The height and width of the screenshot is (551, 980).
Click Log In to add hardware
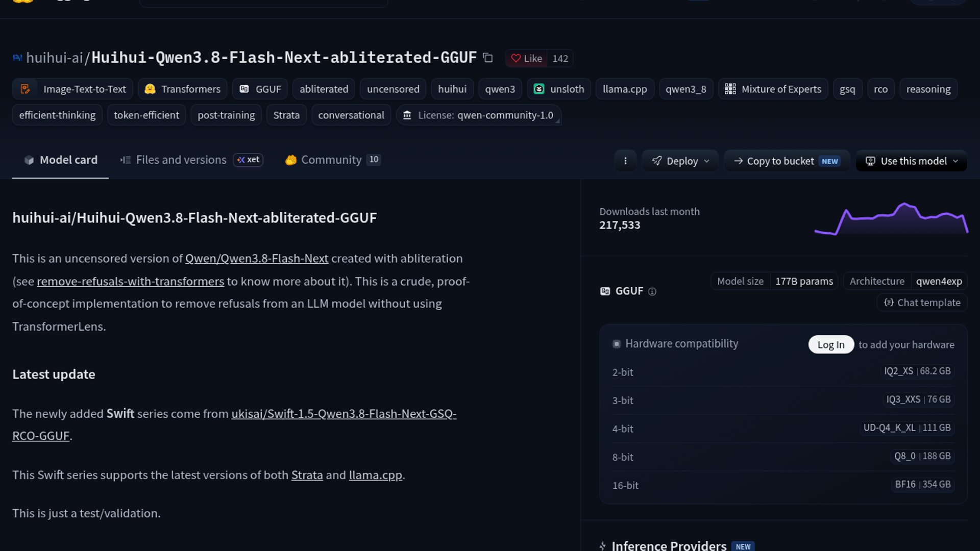(831, 345)
